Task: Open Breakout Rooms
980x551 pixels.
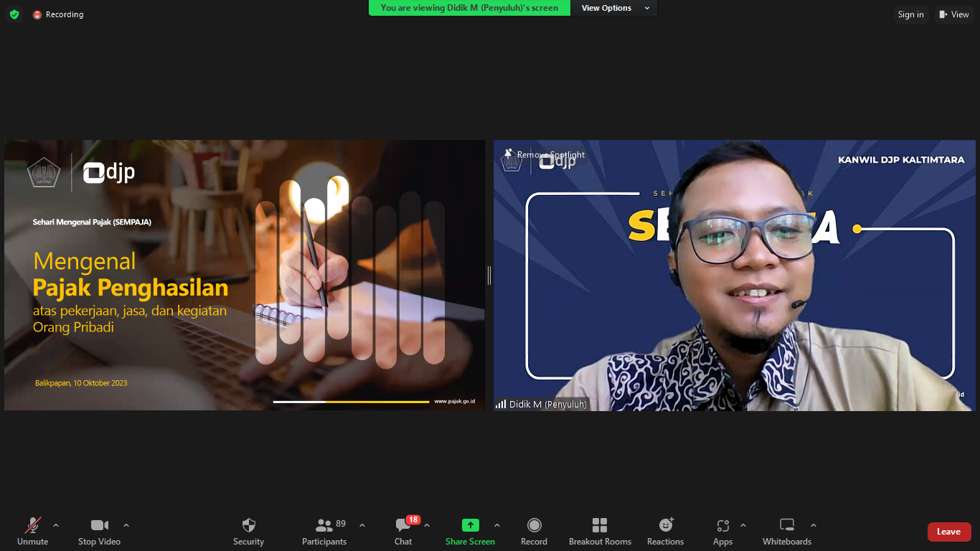Action: 600,531
